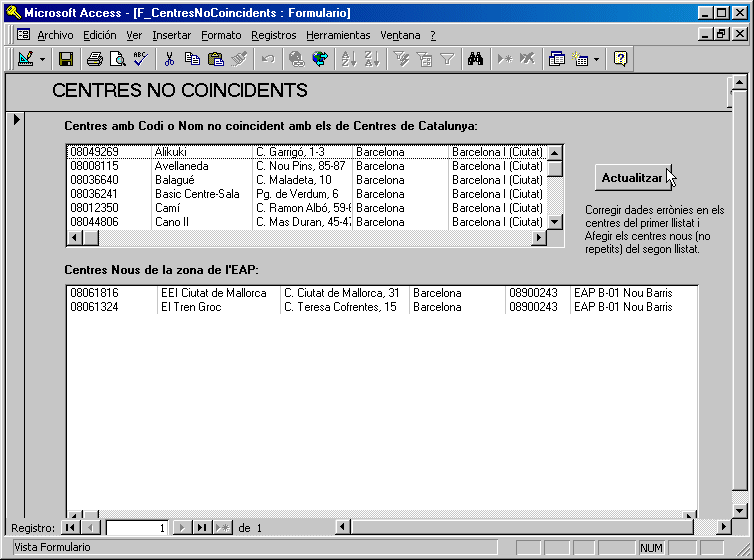Open the Archivo menu
Image resolution: width=754 pixels, height=560 pixels.
coord(55,35)
